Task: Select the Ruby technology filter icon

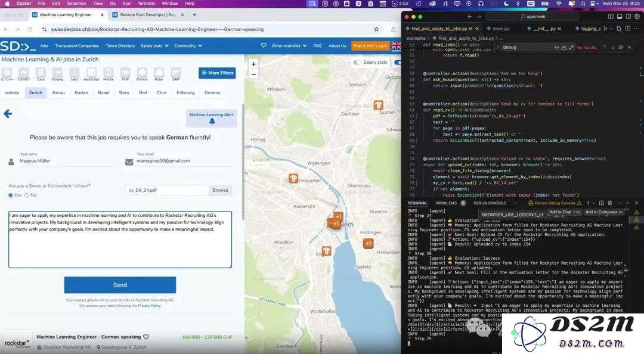Action: [x=159, y=74]
